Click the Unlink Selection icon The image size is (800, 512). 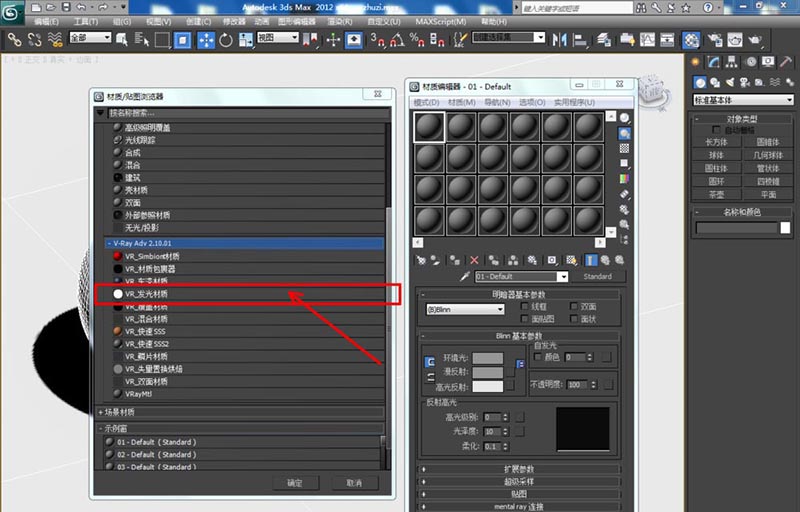[35, 39]
